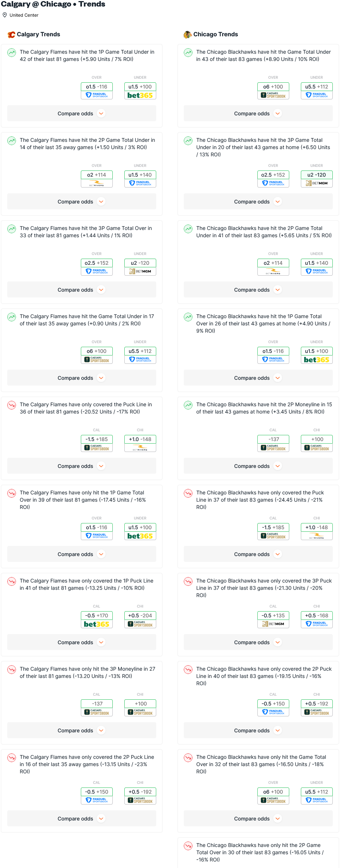This screenshot has width=340, height=868.
Task: Select -1.5 +185 Caesars odds in Calgary Puck Line trend
Action: [x=97, y=443]
